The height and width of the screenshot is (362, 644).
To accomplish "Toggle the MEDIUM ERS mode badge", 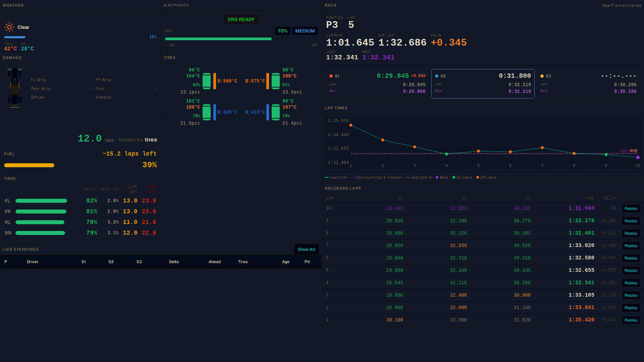I will pos(305,31).
